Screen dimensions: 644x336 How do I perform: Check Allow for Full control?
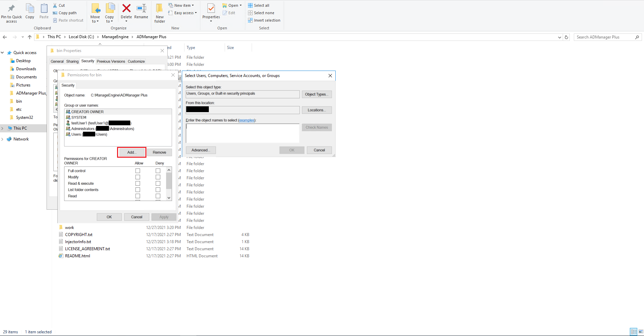(x=138, y=171)
